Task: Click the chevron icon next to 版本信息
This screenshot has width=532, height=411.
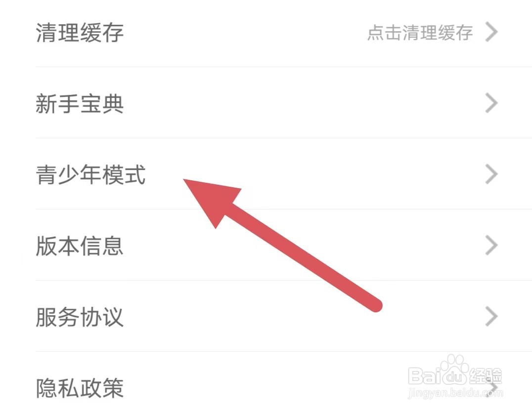Action: pos(491,245)
